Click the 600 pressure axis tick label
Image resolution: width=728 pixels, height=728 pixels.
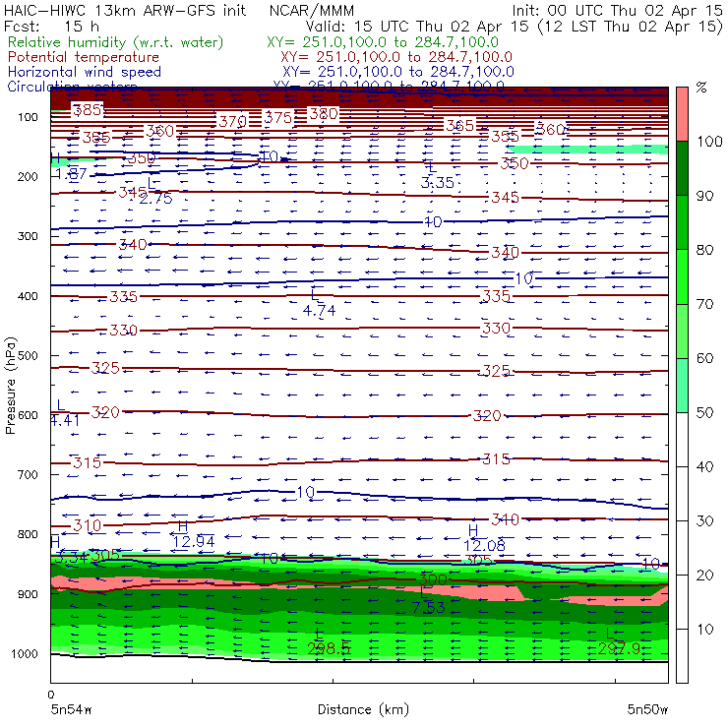coord(28,414)
